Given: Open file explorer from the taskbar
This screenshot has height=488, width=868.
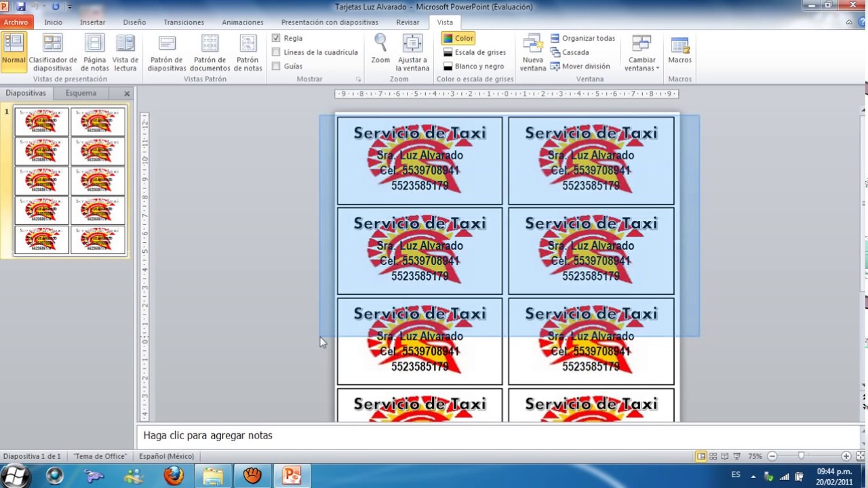Looking at the screenshot, I should (213, 476).
